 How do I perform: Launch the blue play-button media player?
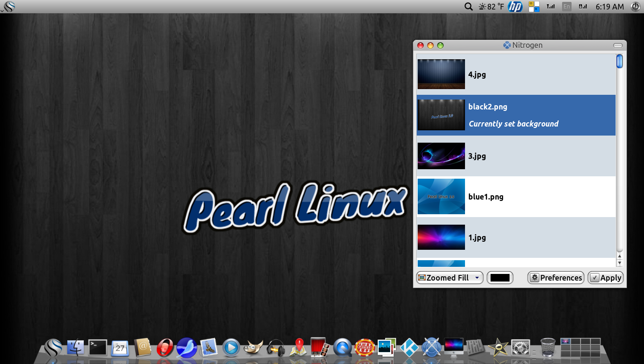(231, 348)
